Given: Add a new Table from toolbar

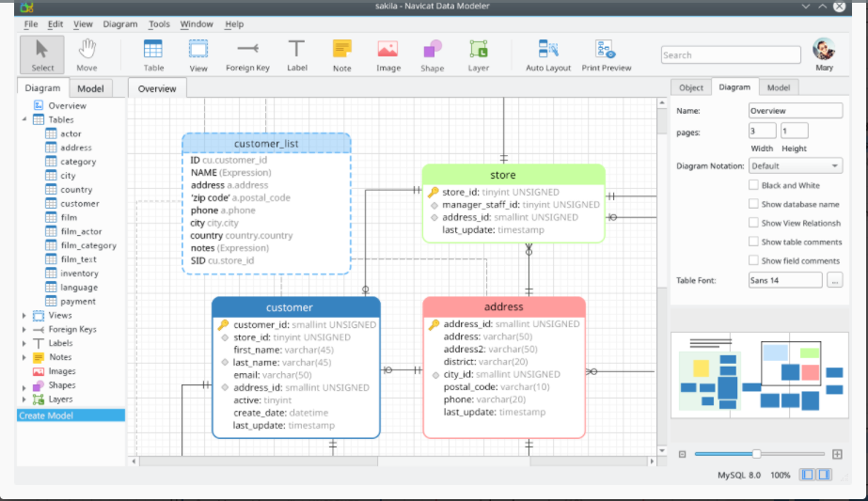Looking at the screenshot, I should click(153, 55).
